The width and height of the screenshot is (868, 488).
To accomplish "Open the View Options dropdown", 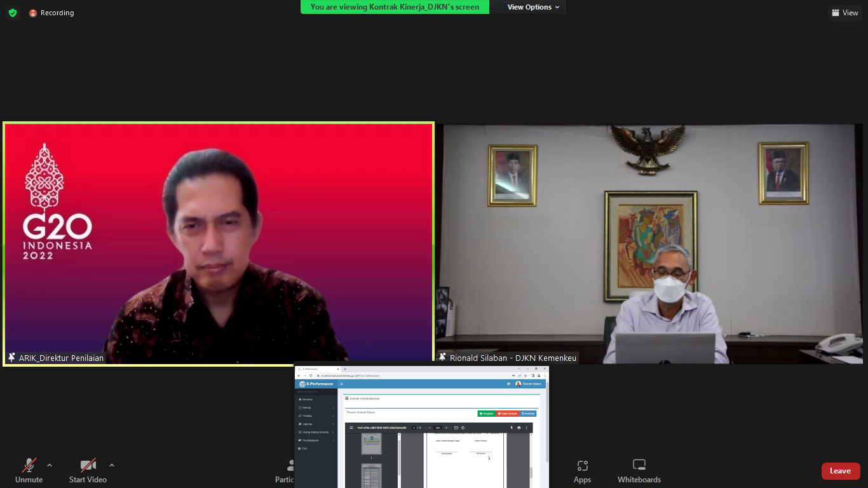I will click(533, 7).
